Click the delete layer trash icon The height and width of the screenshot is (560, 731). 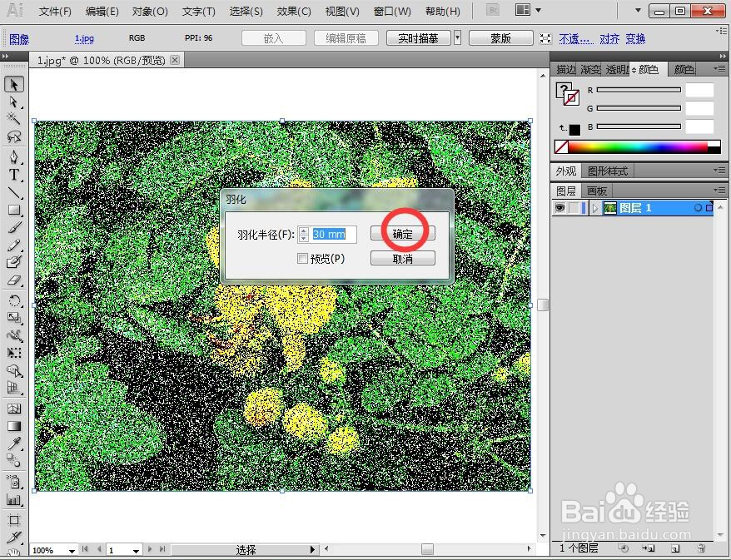701,548
